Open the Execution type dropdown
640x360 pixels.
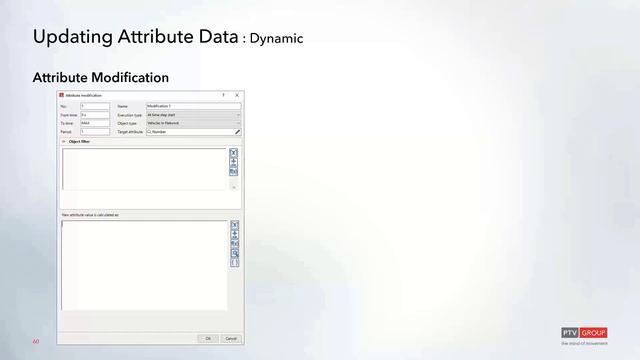click(193, 115)
